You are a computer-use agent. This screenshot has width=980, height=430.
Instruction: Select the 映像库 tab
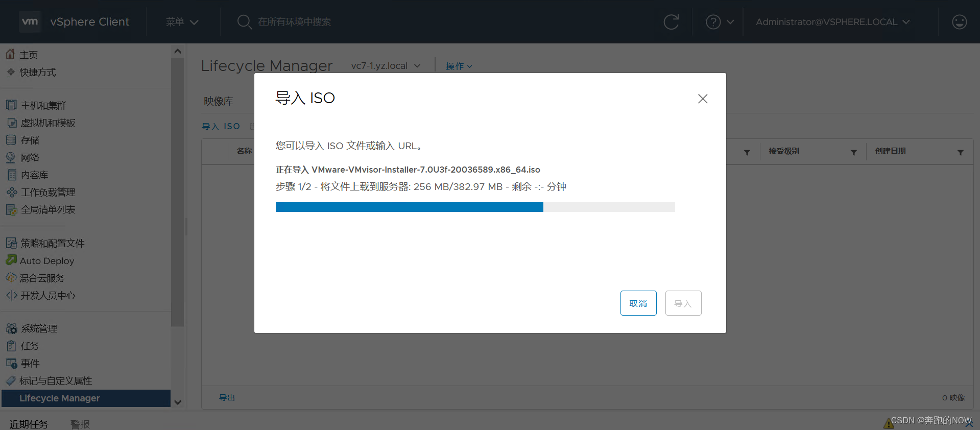[x=218, y=101]
